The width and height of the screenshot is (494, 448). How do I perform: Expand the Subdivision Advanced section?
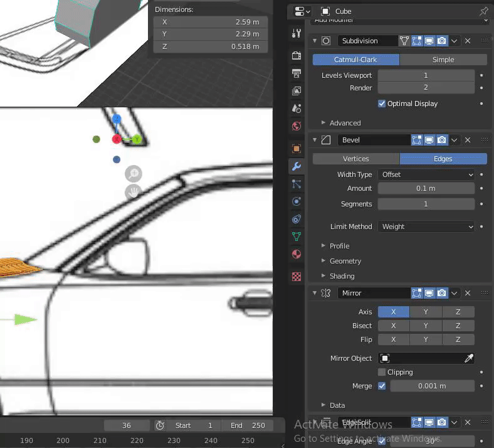323,122
